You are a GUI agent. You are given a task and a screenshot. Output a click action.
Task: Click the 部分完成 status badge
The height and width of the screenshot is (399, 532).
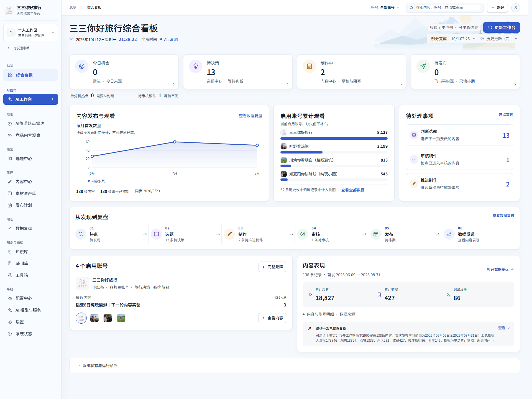(439, 39)
